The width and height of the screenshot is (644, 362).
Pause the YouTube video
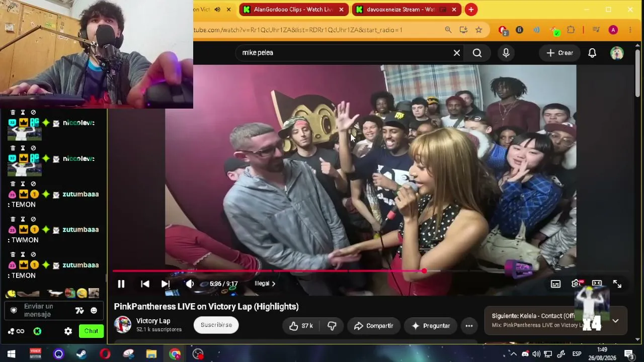pyautogui.click(x=121, y=284)
